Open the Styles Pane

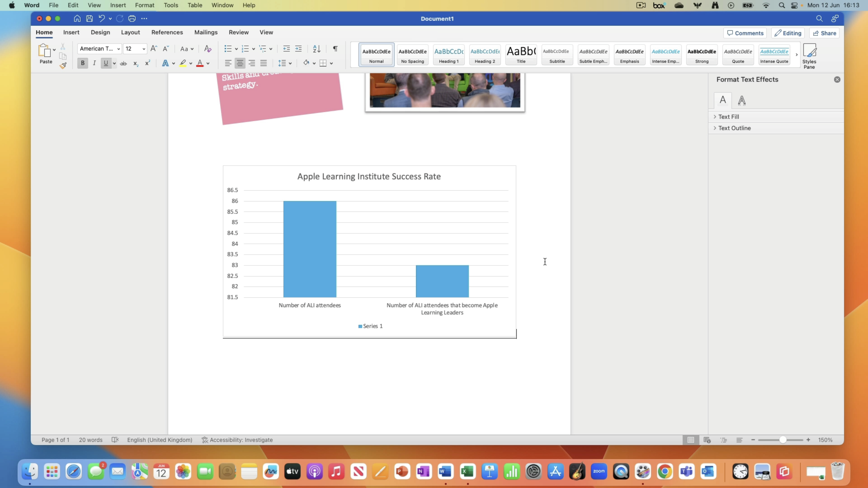click(809, 56)
